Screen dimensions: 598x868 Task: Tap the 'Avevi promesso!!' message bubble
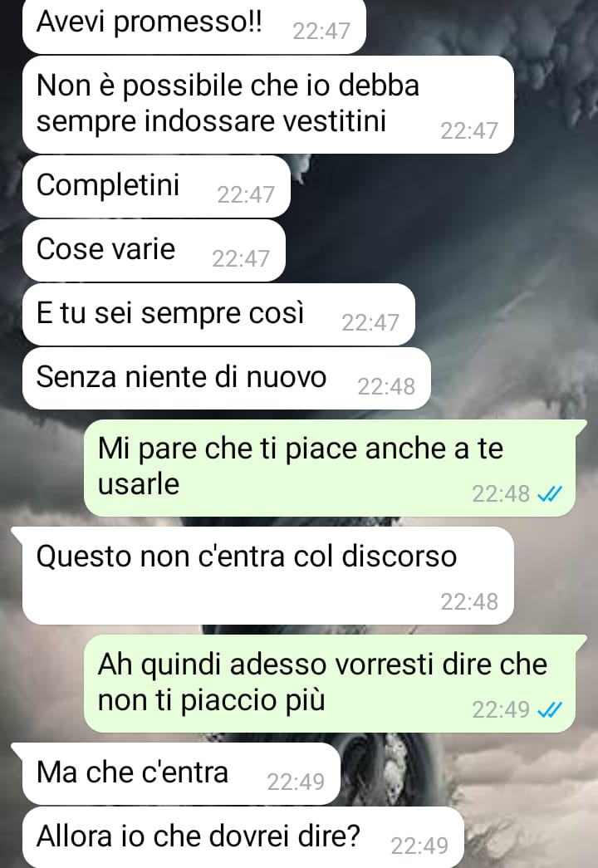pyautogui.click(x=194, y=26)
